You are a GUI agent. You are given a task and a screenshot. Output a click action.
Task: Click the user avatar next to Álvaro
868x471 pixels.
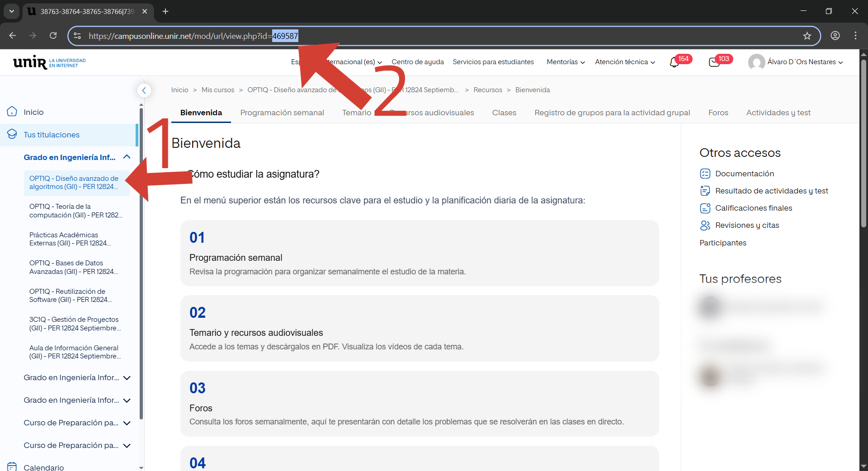[x=756, y=62]
